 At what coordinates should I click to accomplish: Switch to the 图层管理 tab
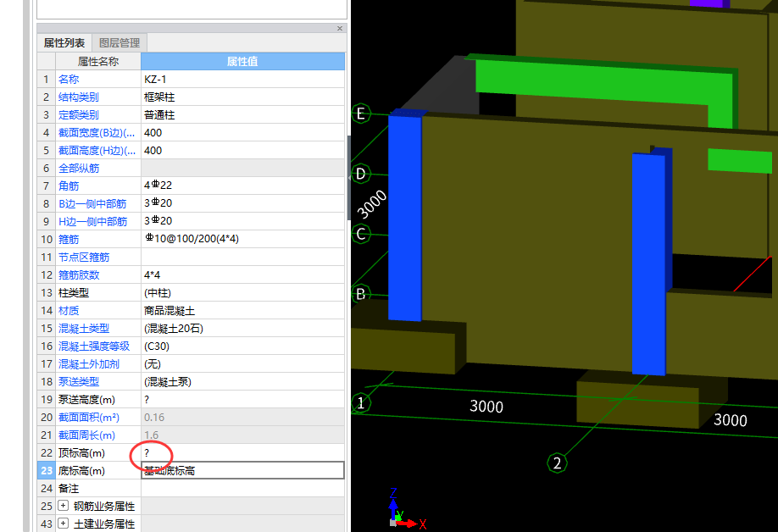click(x=119, y=43)
